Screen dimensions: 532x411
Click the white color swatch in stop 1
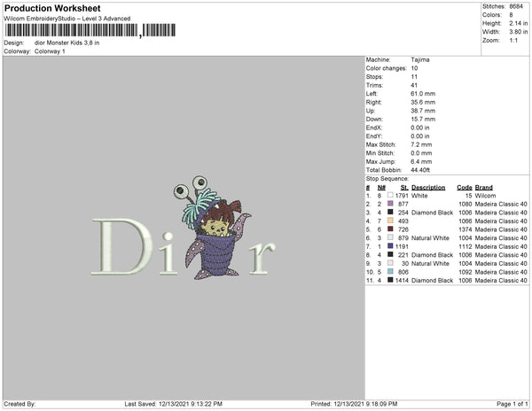click(390, 195)
